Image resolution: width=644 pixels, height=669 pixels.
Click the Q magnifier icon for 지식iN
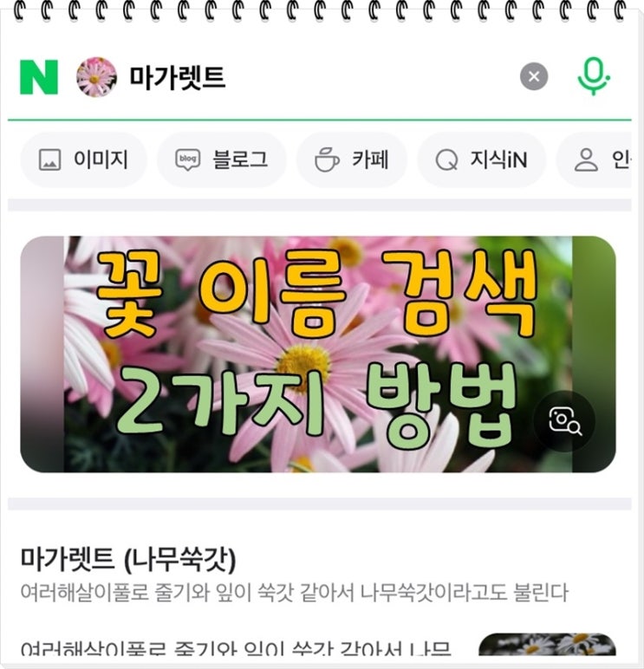click(x=447, y=160)
